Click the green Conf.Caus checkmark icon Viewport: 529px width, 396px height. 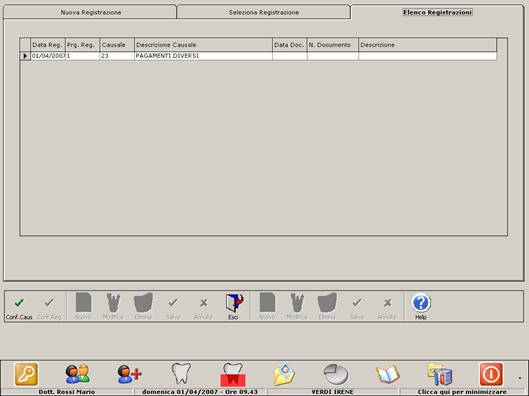click(x=19, y=303)
